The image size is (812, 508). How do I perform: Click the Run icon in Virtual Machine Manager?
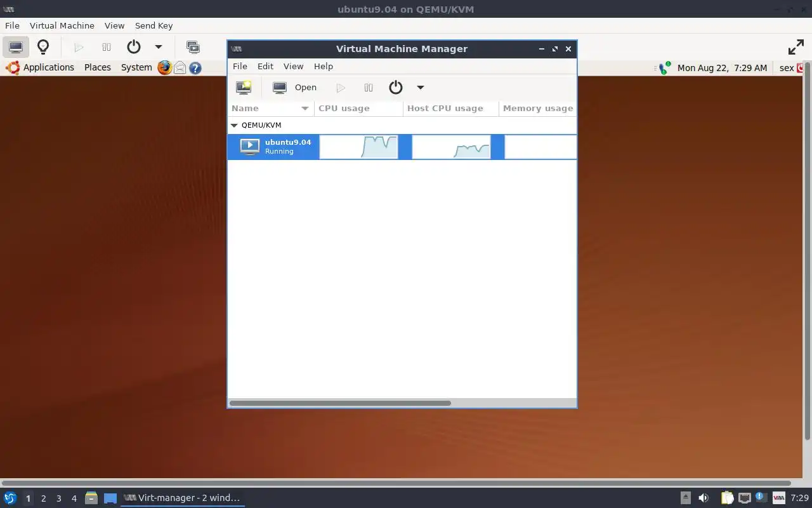point(341,88)
